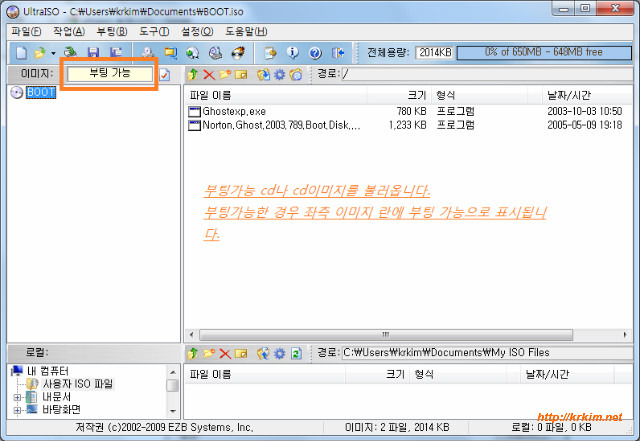
Task: Click the document-with-pie toolbar icon
Action: [x=270, y=53]
